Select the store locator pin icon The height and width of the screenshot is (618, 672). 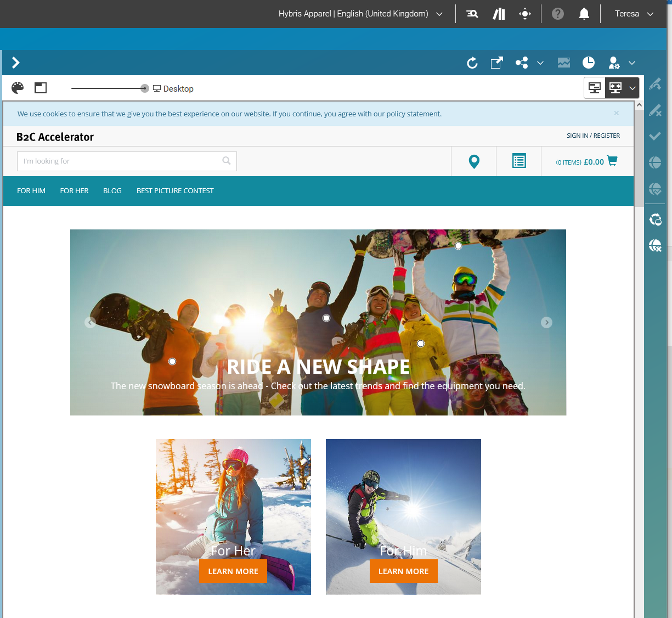pyautogui.click(x=473, y=161)
